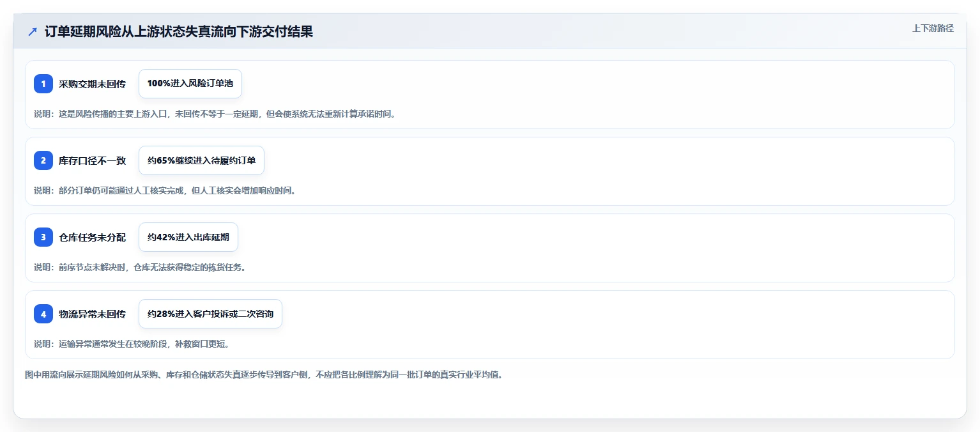The width and height of the screenshot is (980, 432).
Task: Select the 100%进入风险订单池 pill
Action: 190,84
